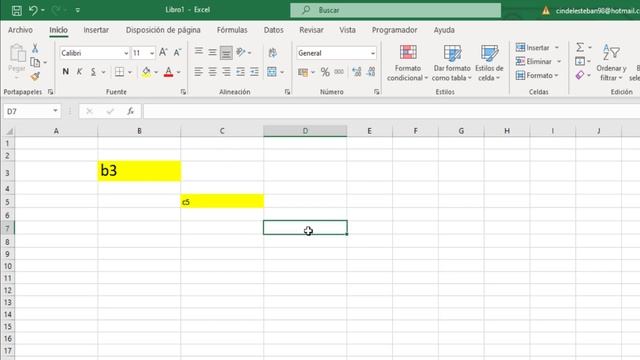Open the font name Calibri dropdown

point(126,53)
